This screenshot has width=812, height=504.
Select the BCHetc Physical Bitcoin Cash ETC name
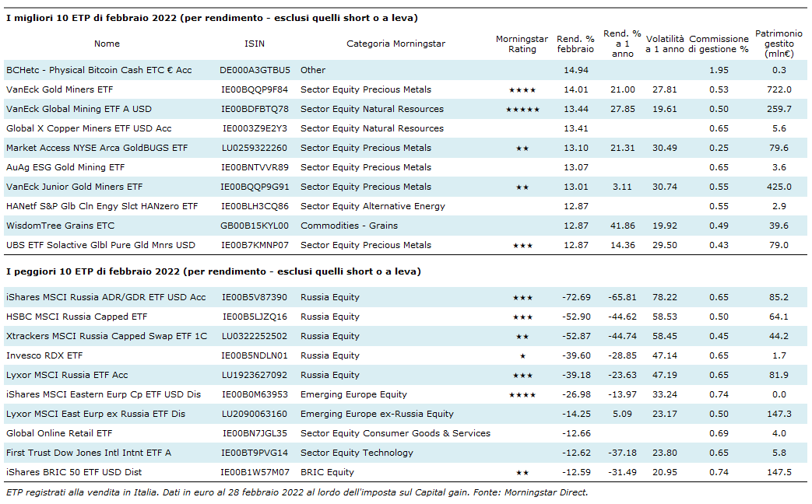[x=99, y=70]
